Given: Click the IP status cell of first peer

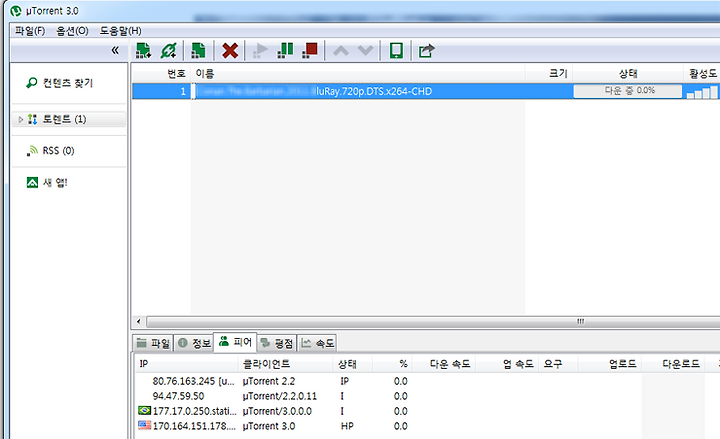Looking at the screenshot, I should pyautogui.click(x=344, y=381).
